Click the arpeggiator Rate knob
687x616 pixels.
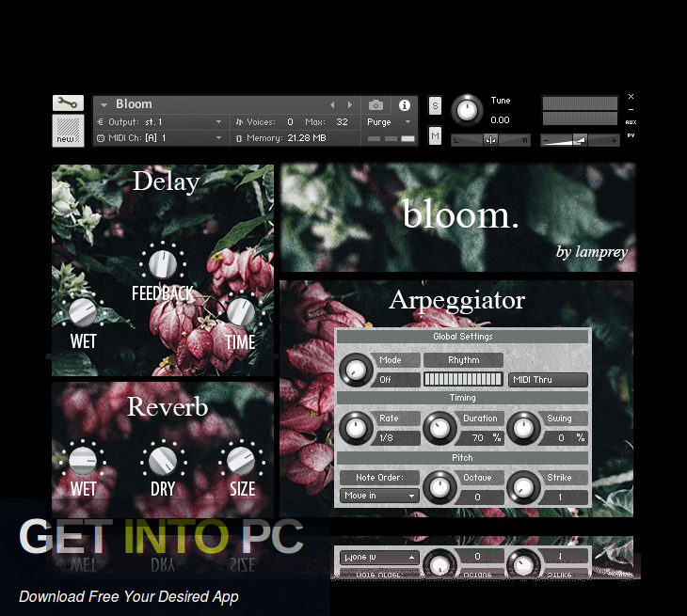[356, 428]
